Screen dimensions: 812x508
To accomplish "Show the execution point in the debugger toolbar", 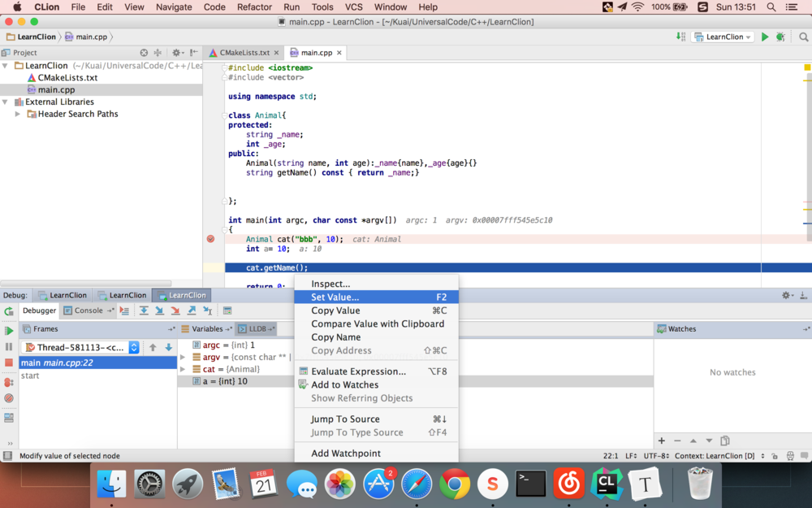I will click(124, 310).
